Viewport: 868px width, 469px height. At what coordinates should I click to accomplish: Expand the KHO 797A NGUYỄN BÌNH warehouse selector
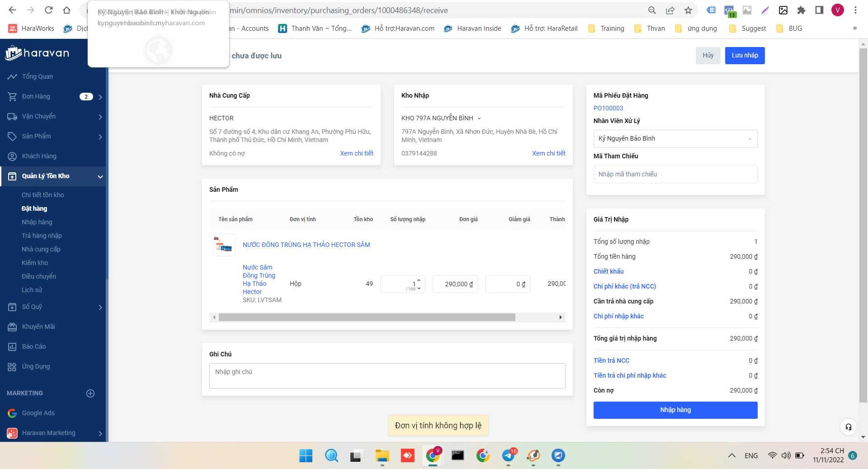479,118
